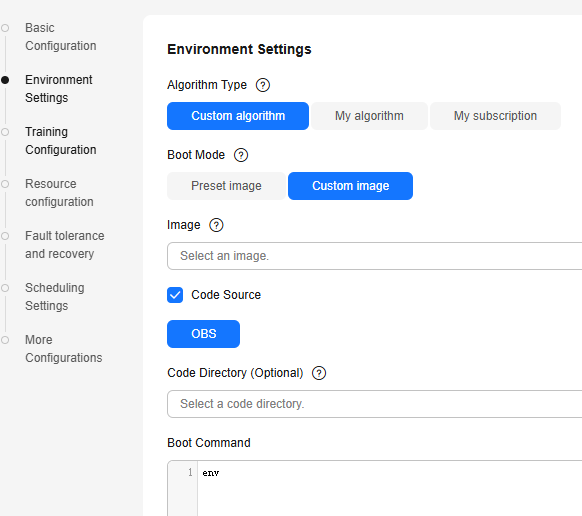Choose the Preset image boot mode
This screenshot has width=582, height=516.
coord(226,186)
